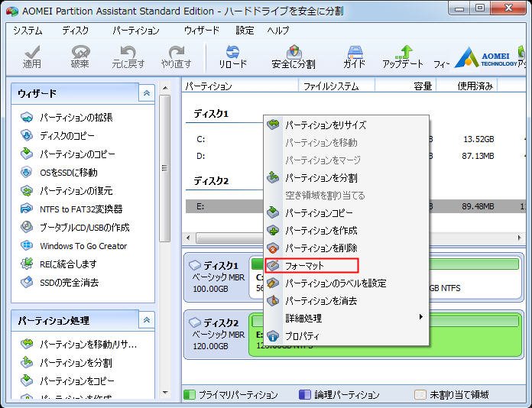Viewport: 532px width, 408px height.
Task: Sort by the ファイルシステム column header
Action: point(336,86)
